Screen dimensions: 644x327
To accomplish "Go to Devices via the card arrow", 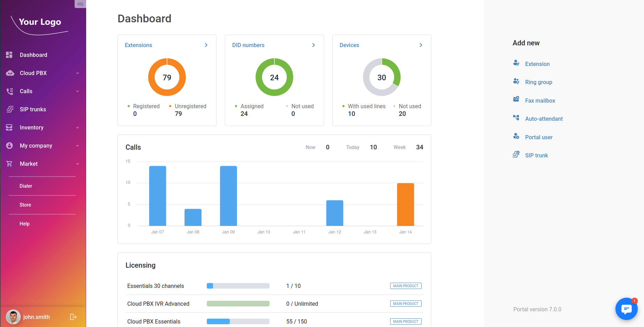I will [x=421, y=45].
